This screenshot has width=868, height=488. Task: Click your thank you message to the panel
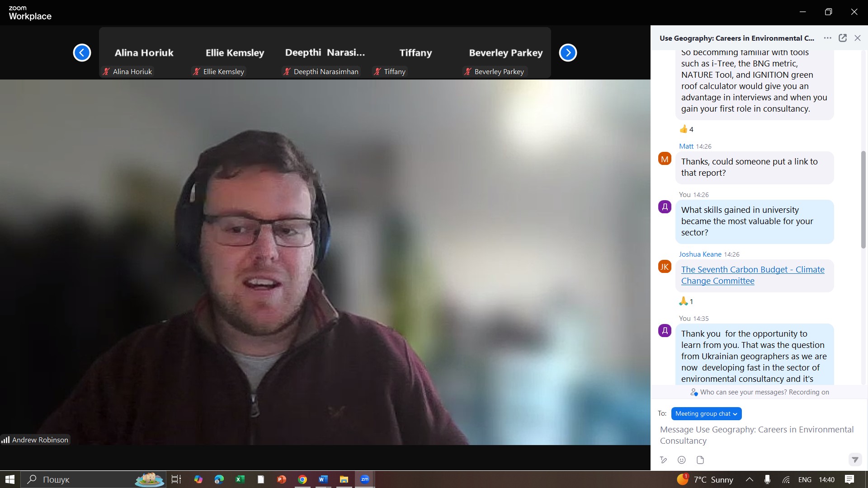(755, 355)
